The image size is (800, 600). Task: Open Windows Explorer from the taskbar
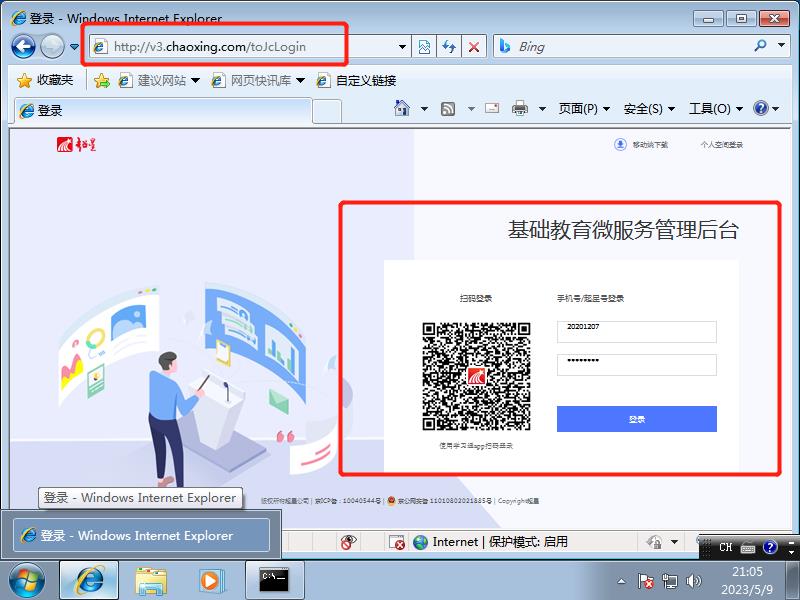click(151, 581)
